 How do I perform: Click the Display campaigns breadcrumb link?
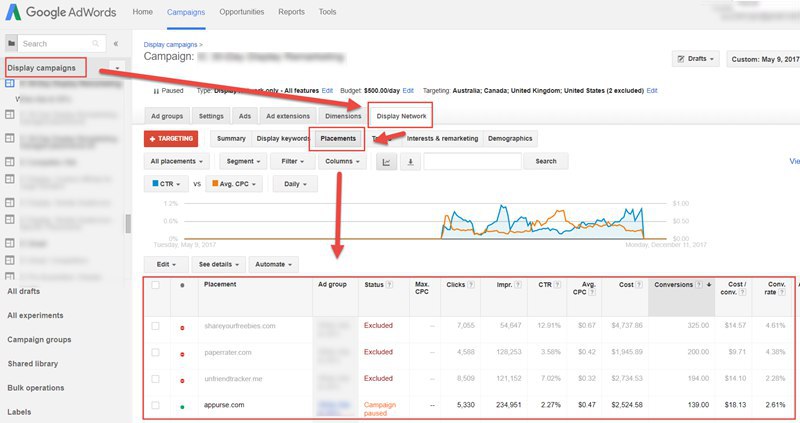tap(170, 45)
